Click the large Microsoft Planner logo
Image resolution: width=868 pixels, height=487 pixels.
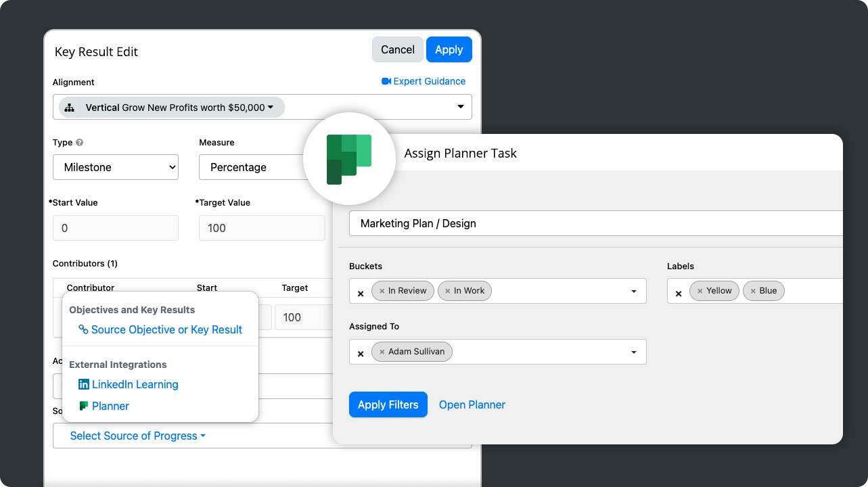pos(349,160)
